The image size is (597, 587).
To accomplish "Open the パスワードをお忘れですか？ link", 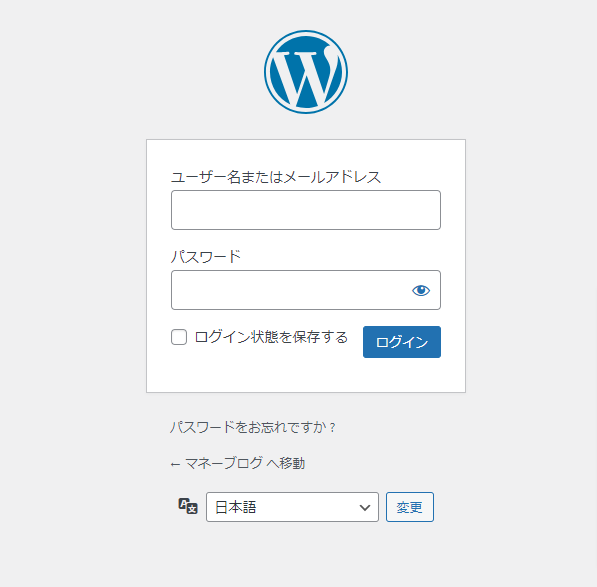I will pyautogui.click(x=253, y=427).
